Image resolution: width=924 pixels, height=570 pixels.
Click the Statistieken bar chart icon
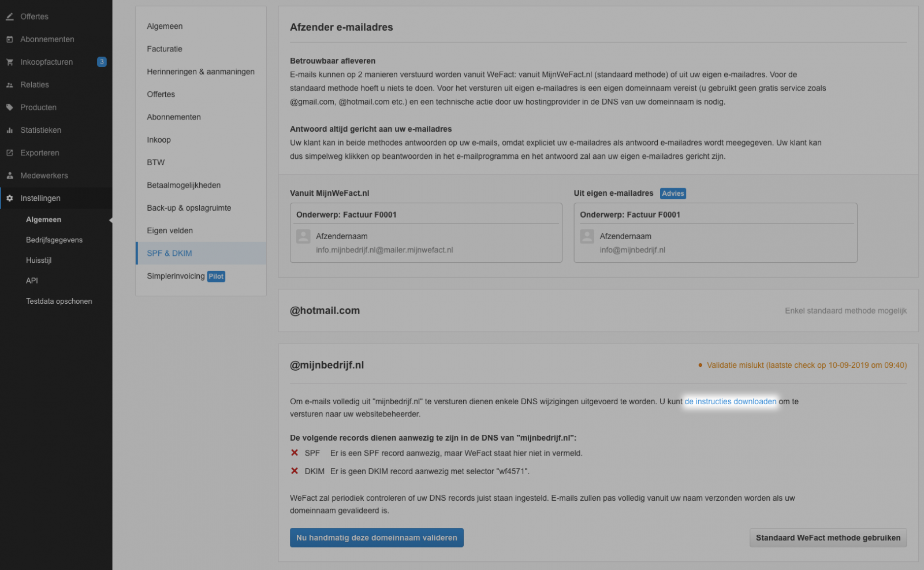coord(10,131)
